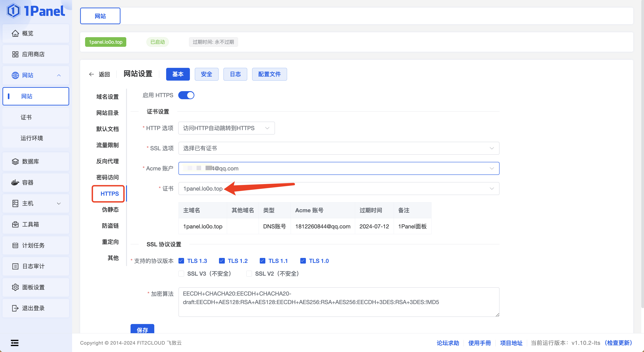This screenshot has height=352, width=644.
Task: Click the 已启动 status badge
Action: [x=157, y=42]
